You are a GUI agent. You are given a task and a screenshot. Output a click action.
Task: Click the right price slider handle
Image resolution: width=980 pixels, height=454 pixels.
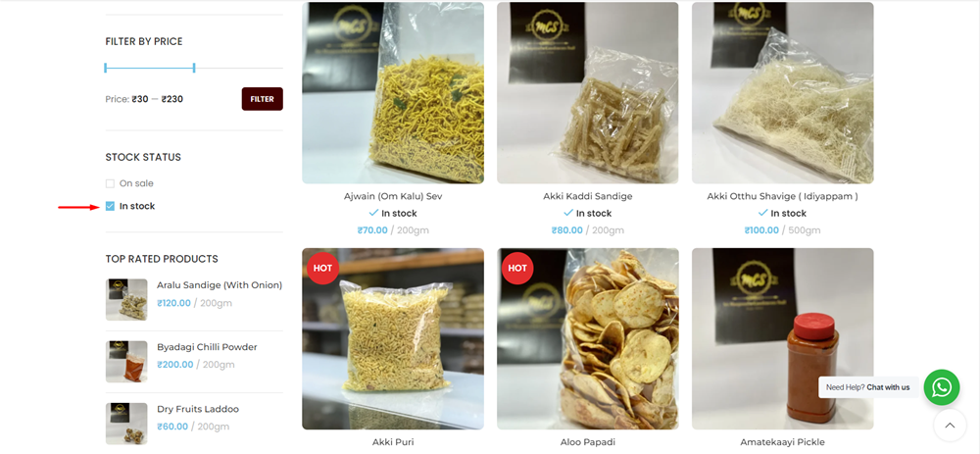pyautogui.click(x=194, y=68)
